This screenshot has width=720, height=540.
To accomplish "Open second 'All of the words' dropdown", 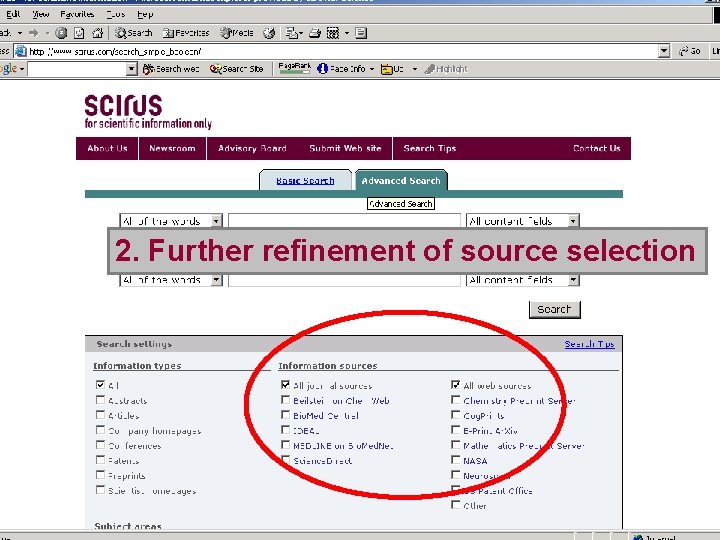I will pyautogui.click(x=171, y=280).
